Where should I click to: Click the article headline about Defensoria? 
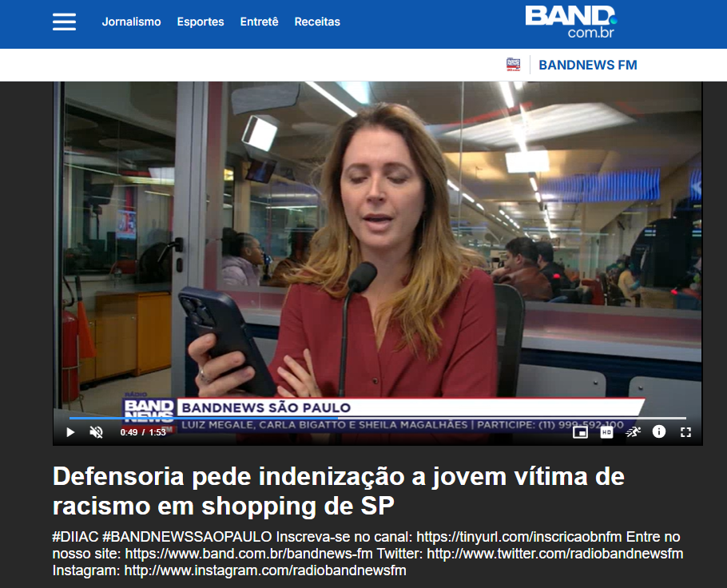[339, 491]
